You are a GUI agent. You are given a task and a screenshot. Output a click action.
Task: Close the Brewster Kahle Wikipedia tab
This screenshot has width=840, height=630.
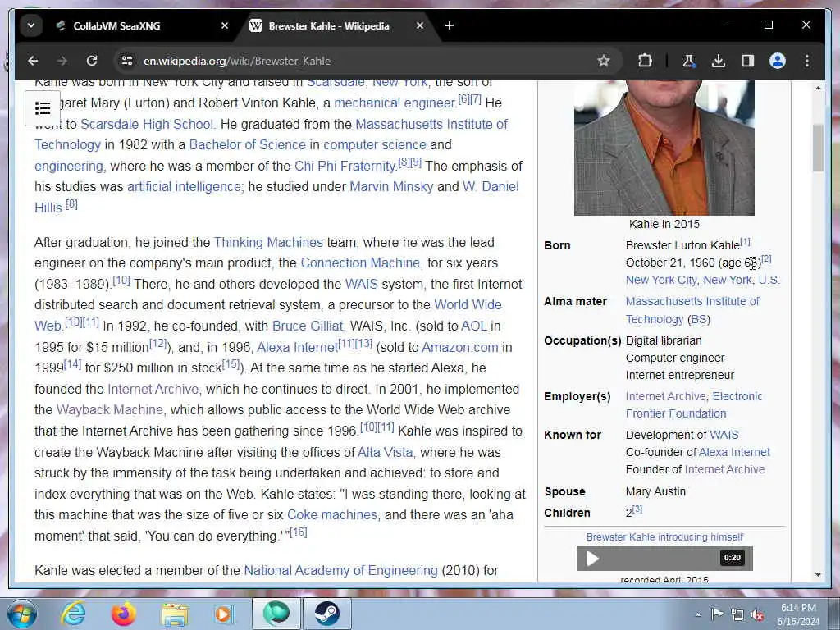point(420,25)
